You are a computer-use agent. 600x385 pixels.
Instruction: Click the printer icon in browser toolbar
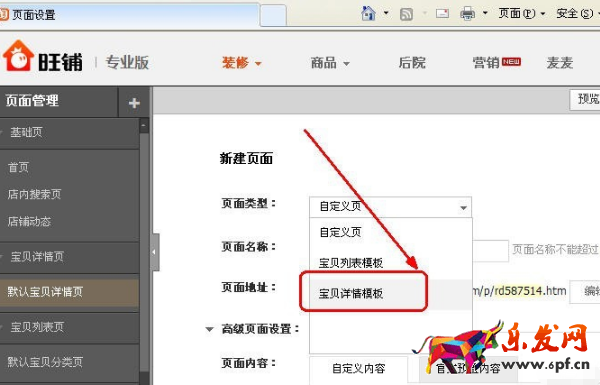467,14
